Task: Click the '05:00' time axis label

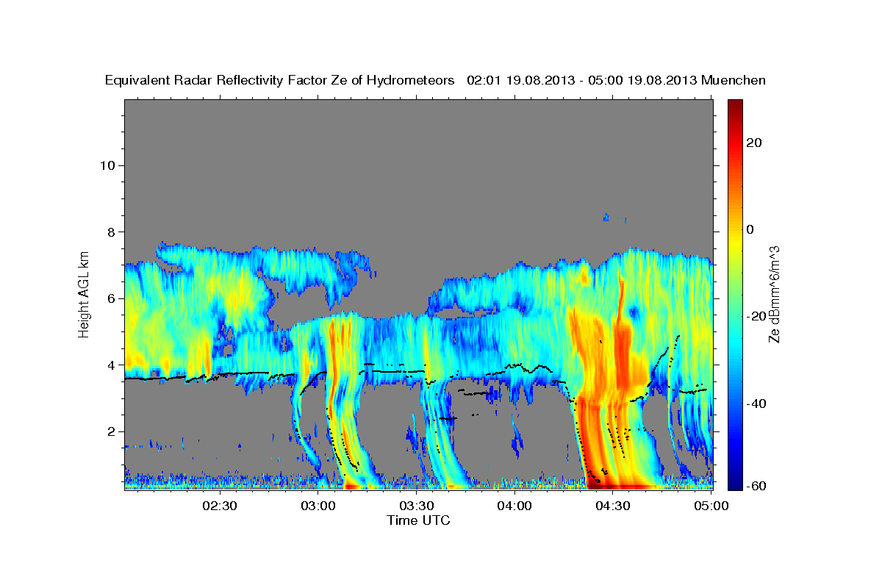Action: (711, 505)
